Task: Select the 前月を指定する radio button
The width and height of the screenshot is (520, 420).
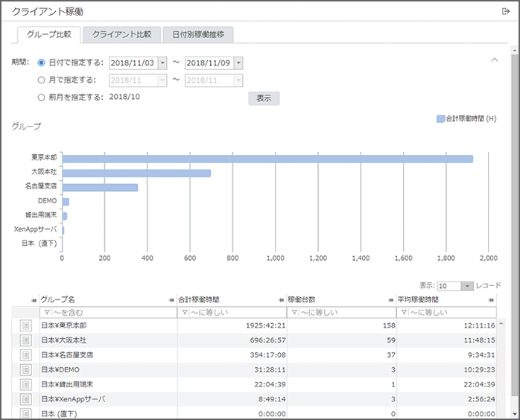Action: (41, 97)
